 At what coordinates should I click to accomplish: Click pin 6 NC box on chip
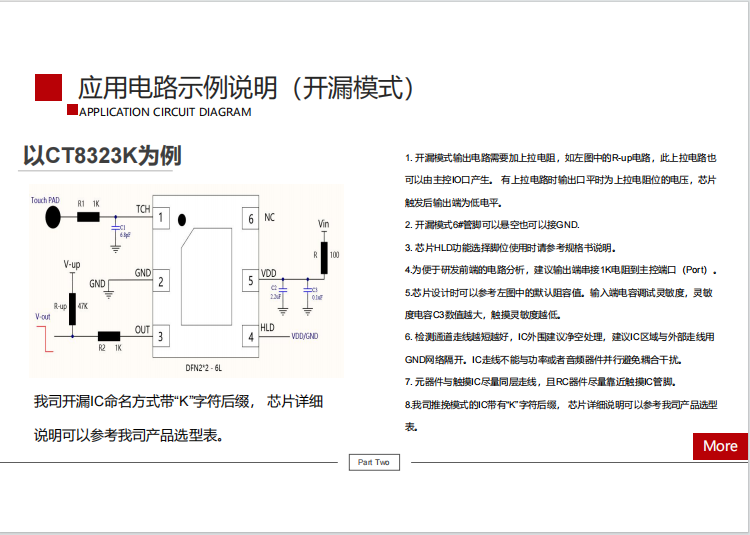pyautogui.click(x=249, y=218)
